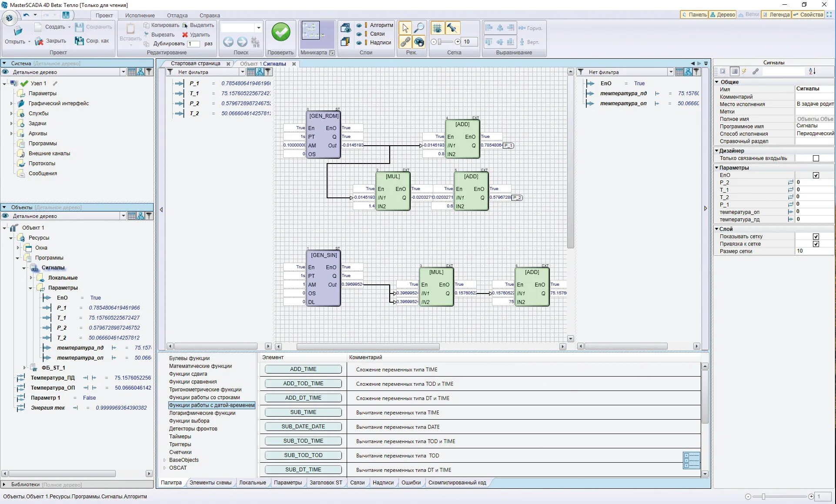836x504 pixels.
Task: Click the pin snap-to-grid icon
Action: 452,28
